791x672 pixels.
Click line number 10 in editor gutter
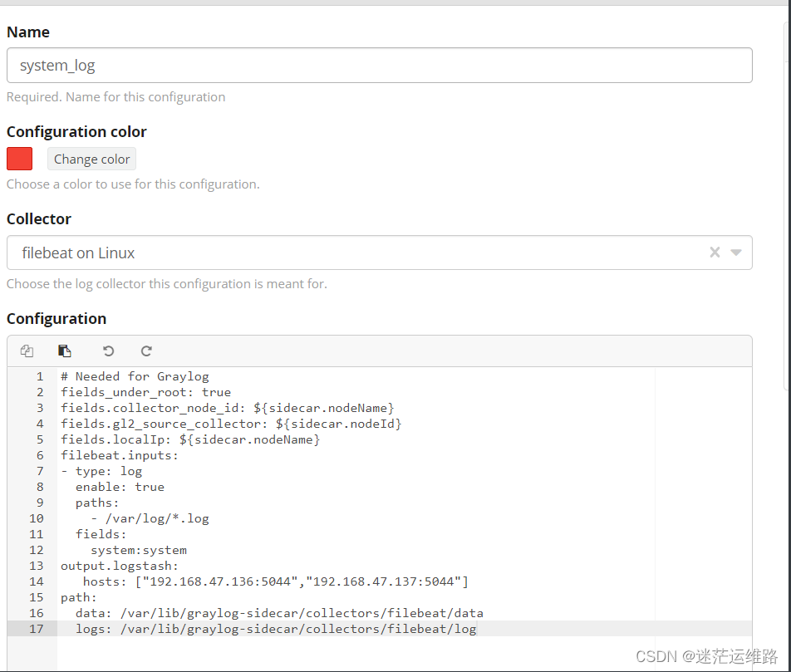coord(37,518)
